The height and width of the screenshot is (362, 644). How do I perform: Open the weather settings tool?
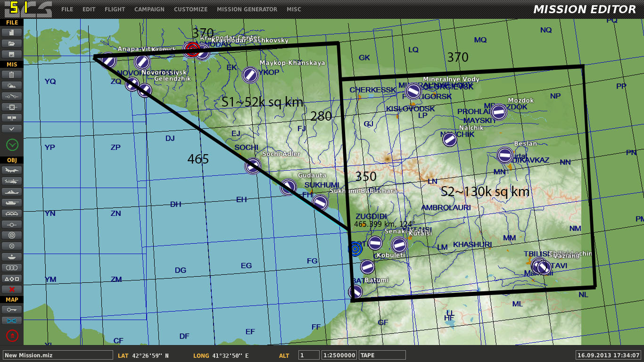[x=12, y=85]
